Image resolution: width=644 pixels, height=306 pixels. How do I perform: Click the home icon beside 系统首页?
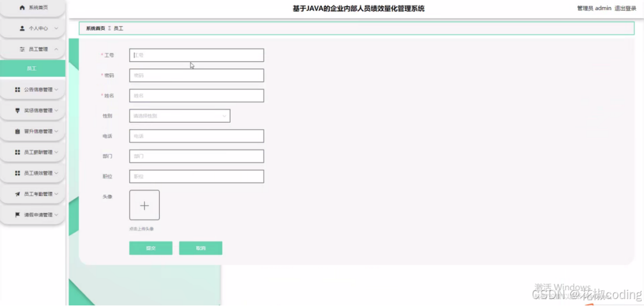(x=23, y=8)
